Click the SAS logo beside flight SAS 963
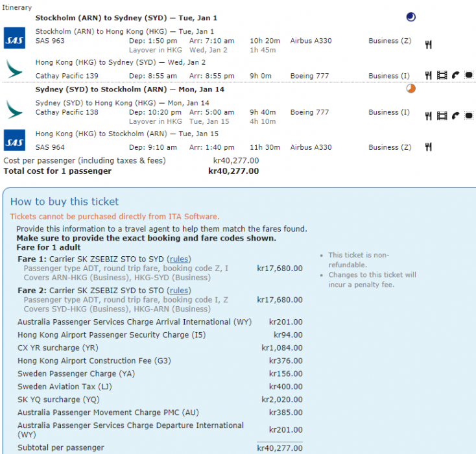Image resolution: width=476 pixels, height=454 pixels. click(14, 38)
